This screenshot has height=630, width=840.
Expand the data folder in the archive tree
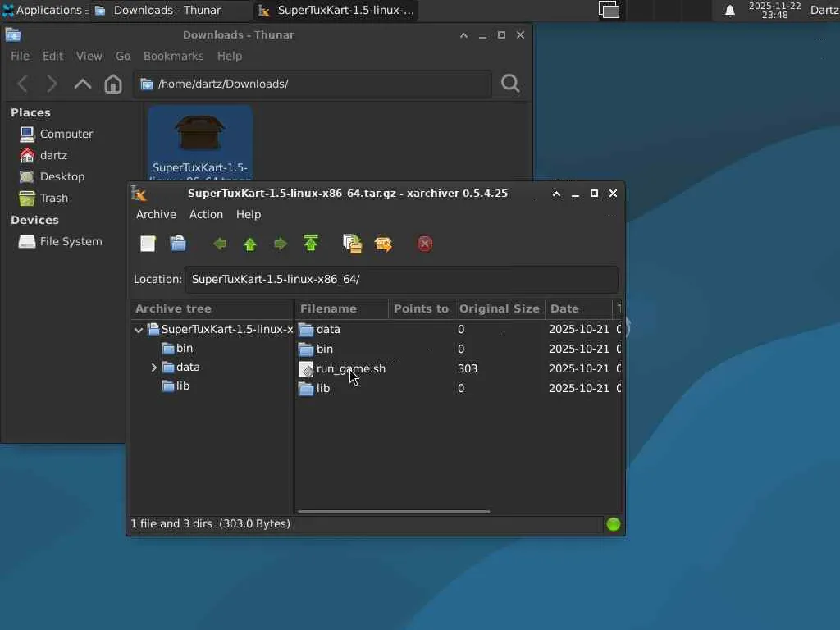coord(153,367)
